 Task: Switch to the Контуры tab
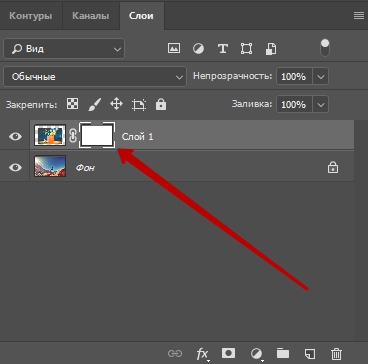(x=31, y=16)
